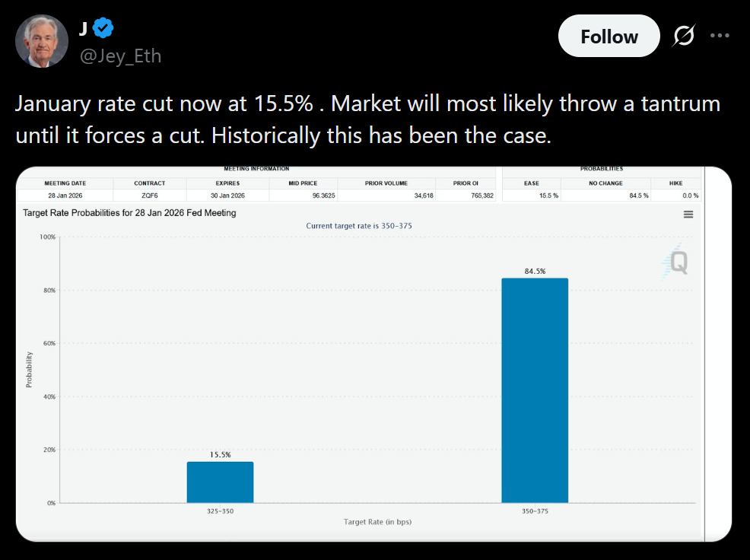Screen dimensions: 750x560
Task: Click the 325-350 target rate axis label
Action: point(220,511)
